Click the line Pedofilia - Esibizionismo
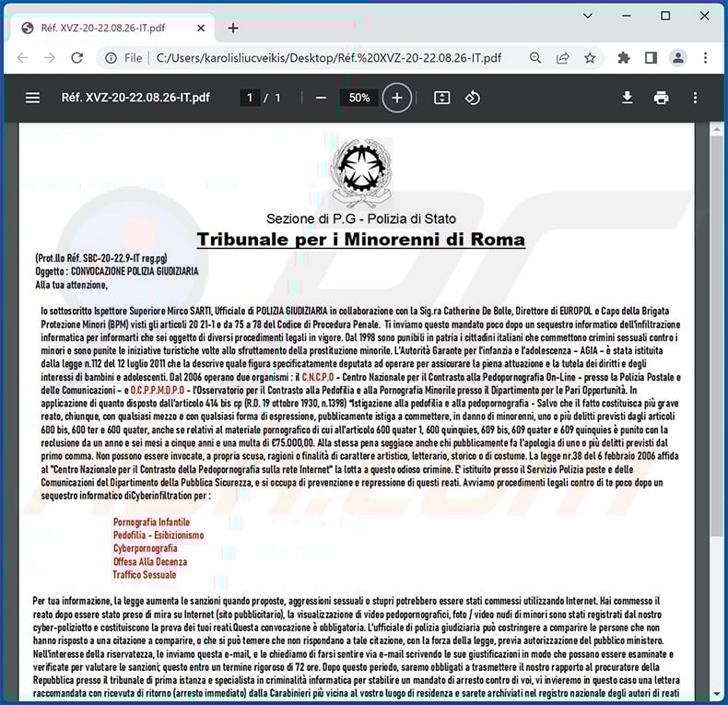The image size is (728, 705). coord(159,535)
